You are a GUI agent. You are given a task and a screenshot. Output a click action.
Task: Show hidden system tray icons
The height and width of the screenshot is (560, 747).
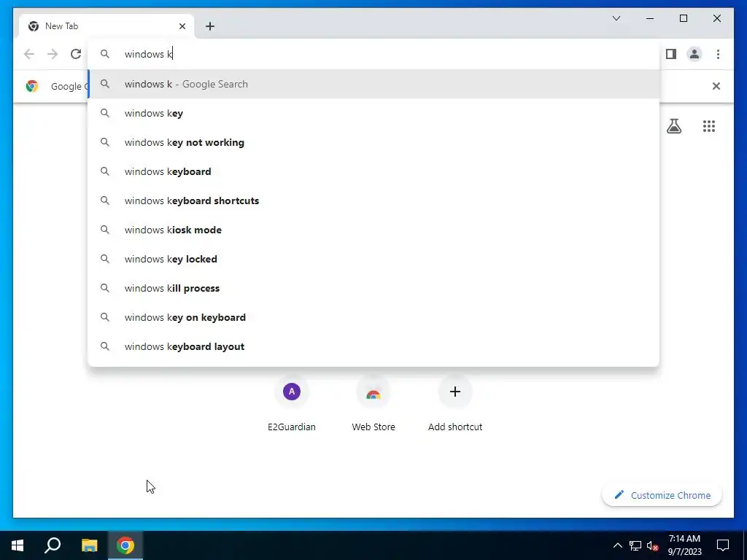617,545
